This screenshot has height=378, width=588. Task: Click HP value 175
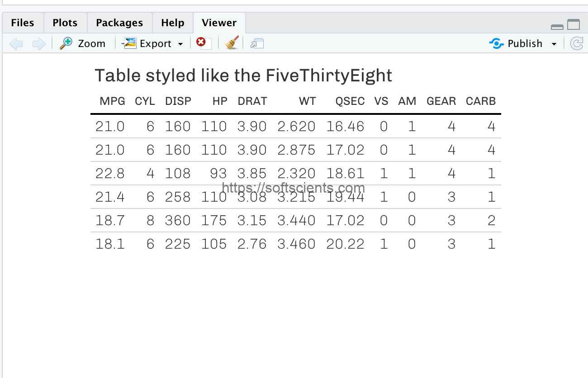pyautogui.click(x=214, y=221)
